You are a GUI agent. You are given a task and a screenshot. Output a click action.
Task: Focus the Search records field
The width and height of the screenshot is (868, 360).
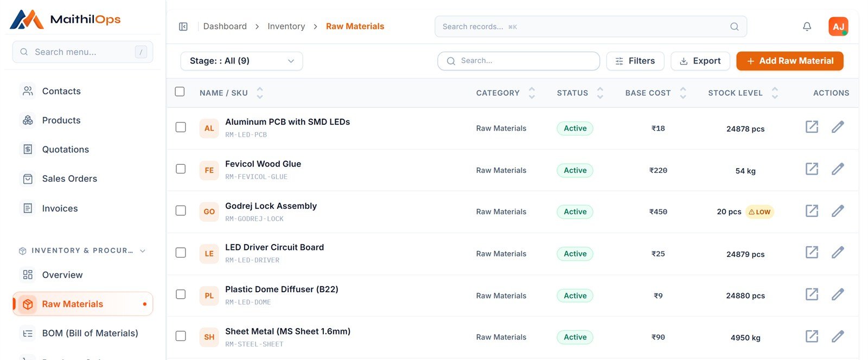pyautogui.click(x=591, y=27)
